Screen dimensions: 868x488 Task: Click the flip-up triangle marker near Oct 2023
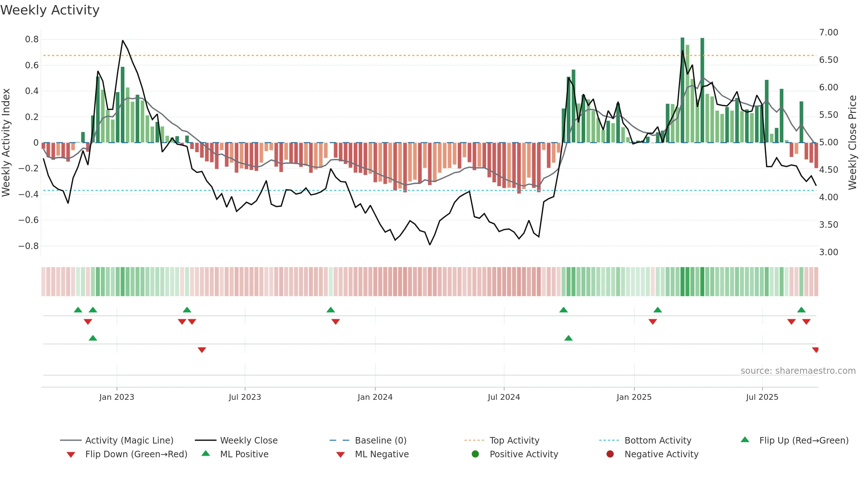click(331, 310)
